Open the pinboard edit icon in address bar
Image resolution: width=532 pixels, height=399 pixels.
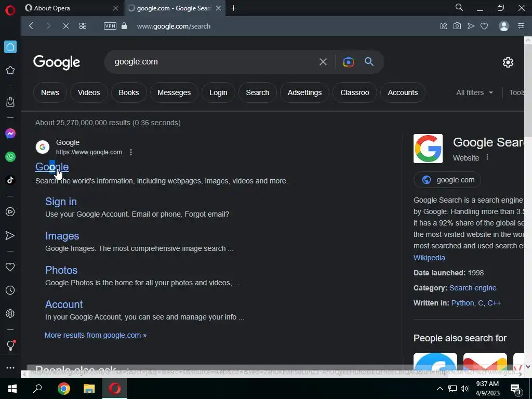pyautogui.click(x=444, y=26)
